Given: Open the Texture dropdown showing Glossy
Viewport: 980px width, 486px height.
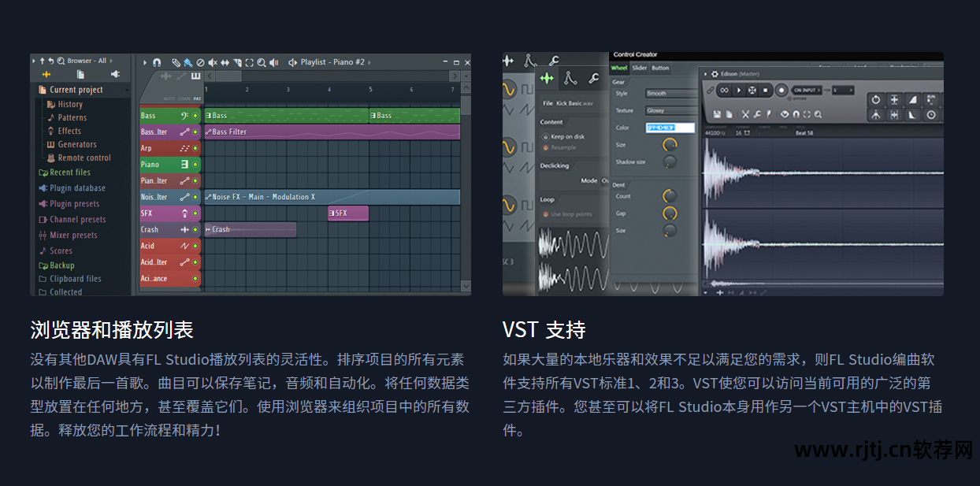Looking at the screenshot, I should click(672, 110).
